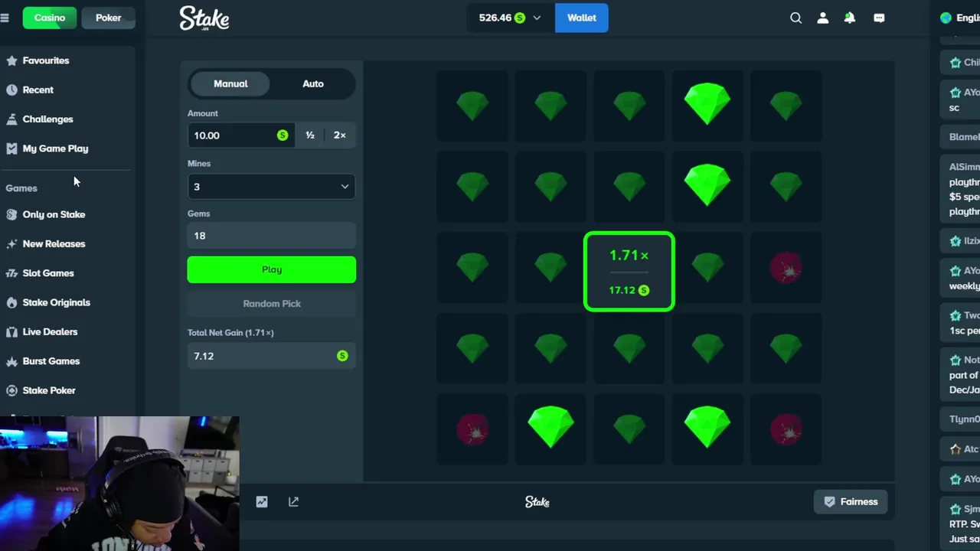This screenshot has width=980, height=551.
Task: Halve the bet with ½ button
Action: pyautogui.click(x=310, y=135)
